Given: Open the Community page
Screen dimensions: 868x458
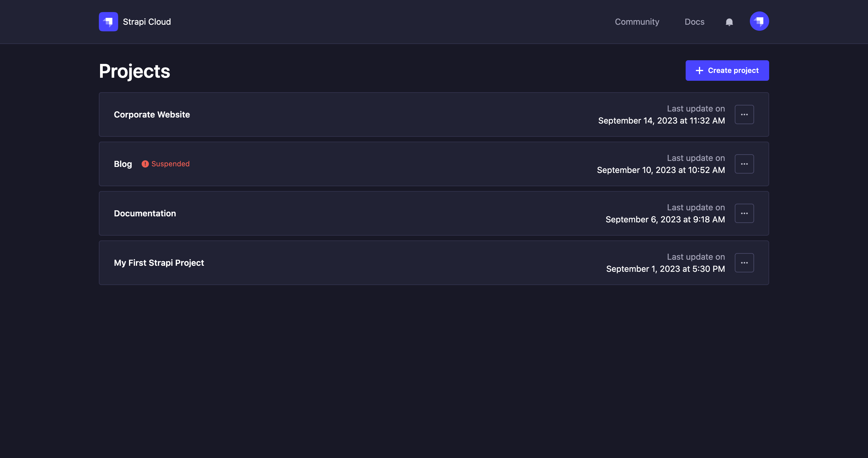Looking at the screenshot, I should point(637,22).
